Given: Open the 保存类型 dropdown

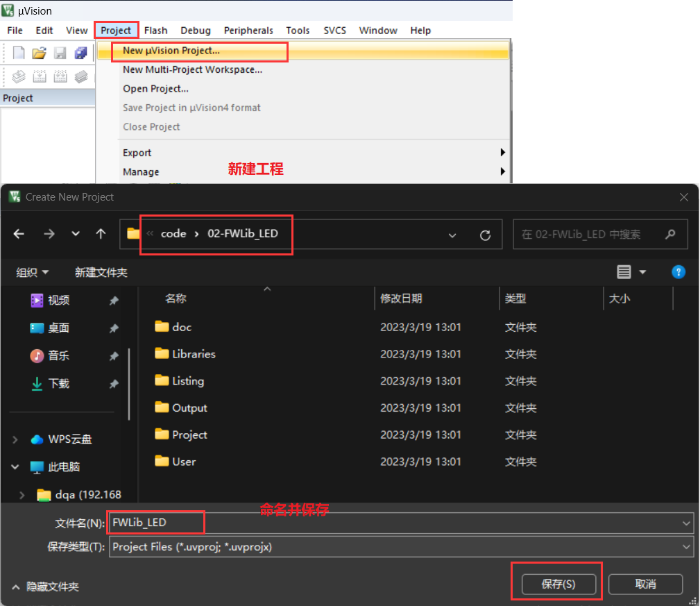Looking at the screenshot, I should click(x=686, y=547).
